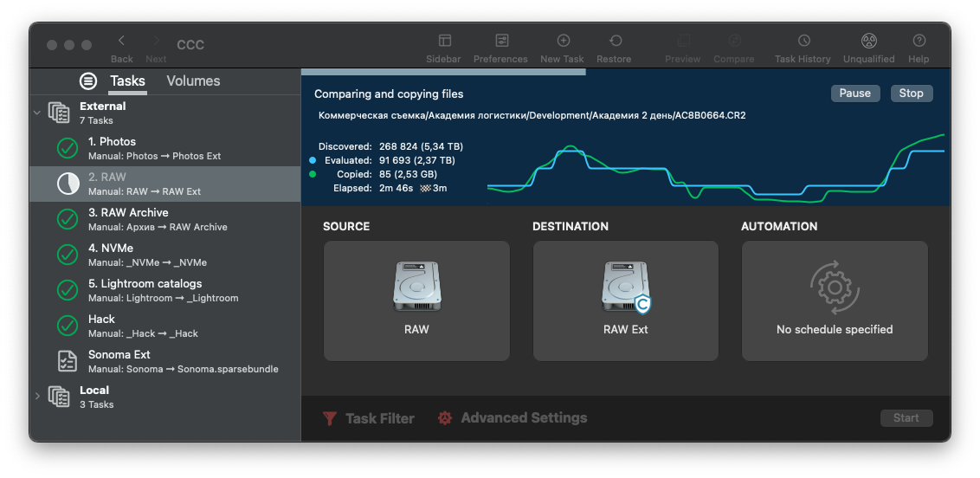
Task: Click the checklist icon of Sonoma Ext
Action: click(68, 361)
